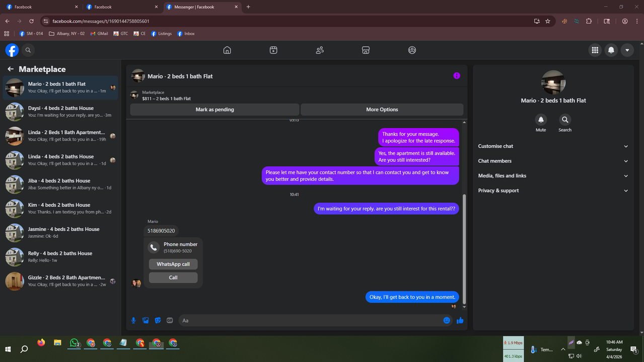Open Gizzle 2 Beds 2 Bath Apartment chat
This screenshot has height=362, width=644.
click(60, 281)
